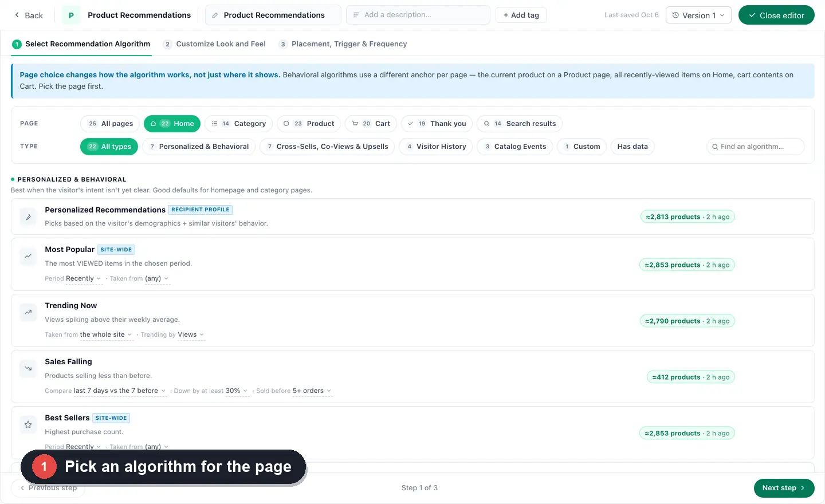Viewport: 825px width, 504px height.
Task: Click the Sales Falling downward trend icon
Action: pyautogui.click(x=28, y=368)
